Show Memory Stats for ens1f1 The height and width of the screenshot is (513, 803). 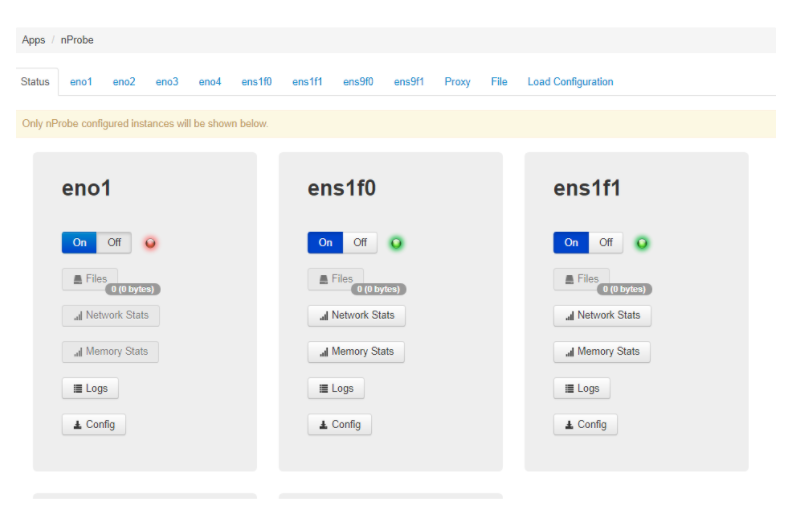coord(602,351)
